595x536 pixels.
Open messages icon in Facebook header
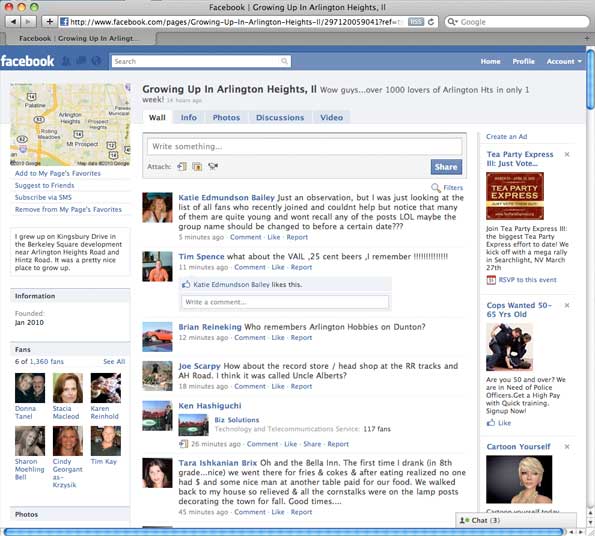coord(81,61)
